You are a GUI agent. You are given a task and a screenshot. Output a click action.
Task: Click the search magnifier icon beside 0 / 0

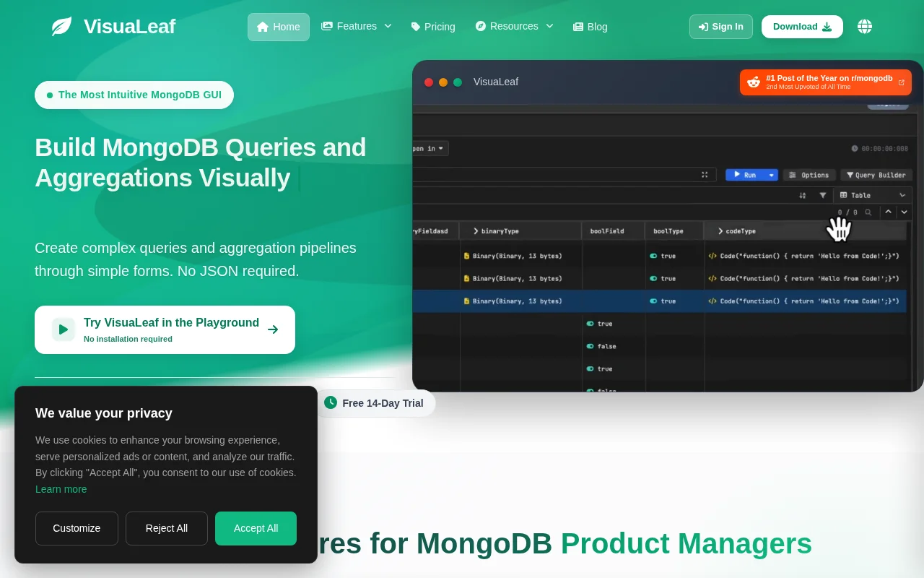868,212
